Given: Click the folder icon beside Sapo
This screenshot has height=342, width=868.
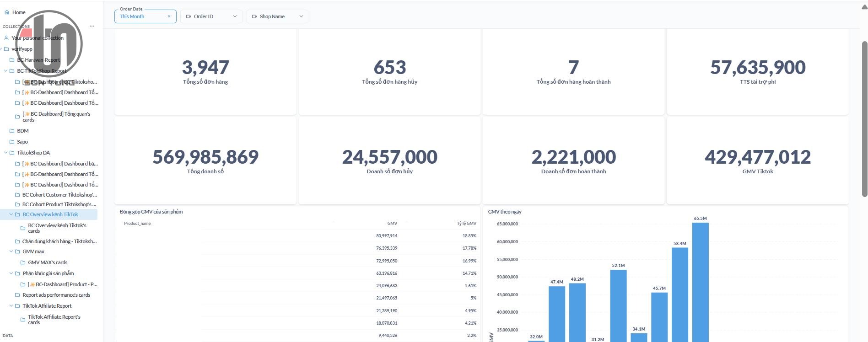Looking at the screenshot, I should 12,142.
